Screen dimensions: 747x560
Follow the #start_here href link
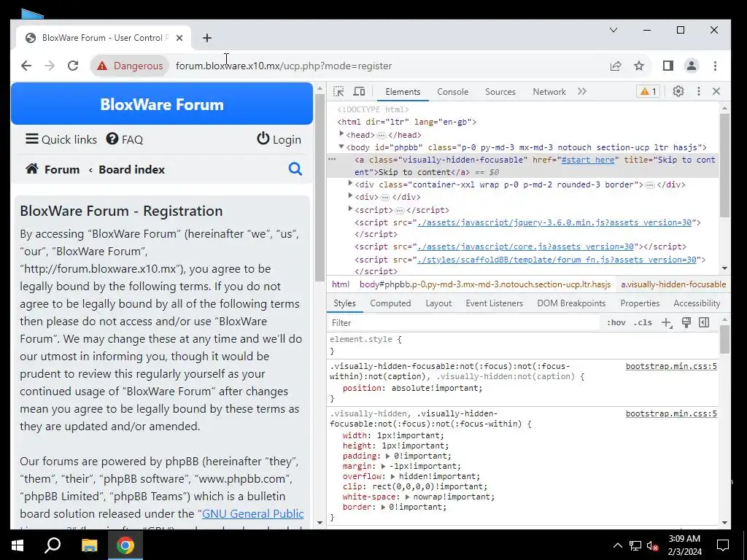pos(588,160)
